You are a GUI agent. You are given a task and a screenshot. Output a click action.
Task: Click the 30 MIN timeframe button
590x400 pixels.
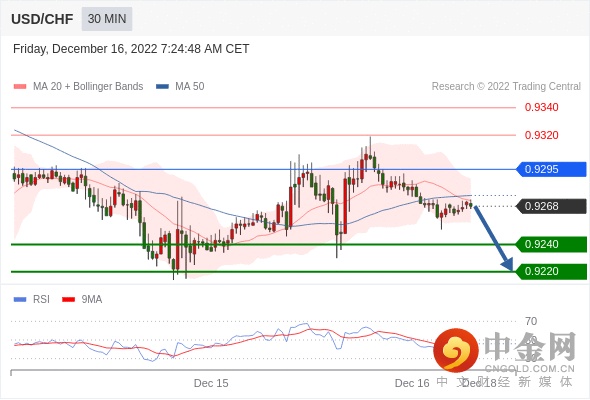tap(107, 18)
